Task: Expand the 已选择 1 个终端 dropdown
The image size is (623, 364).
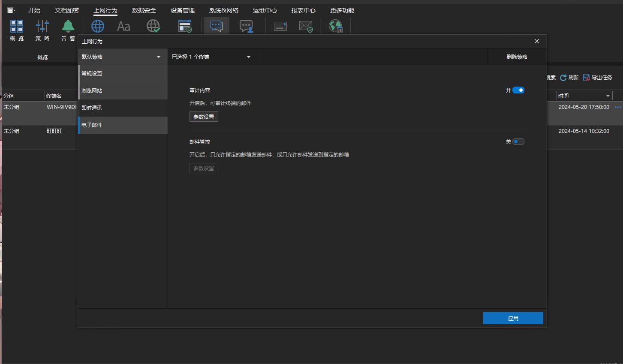Action: (213, 57)
